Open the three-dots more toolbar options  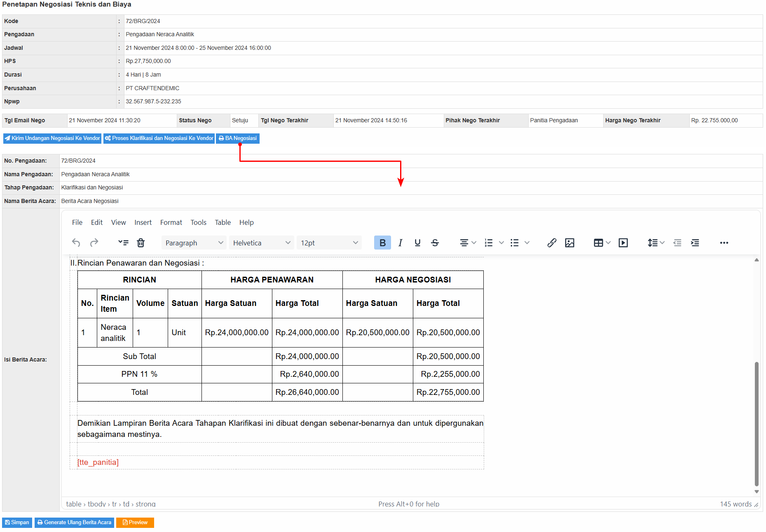(724, 243)
